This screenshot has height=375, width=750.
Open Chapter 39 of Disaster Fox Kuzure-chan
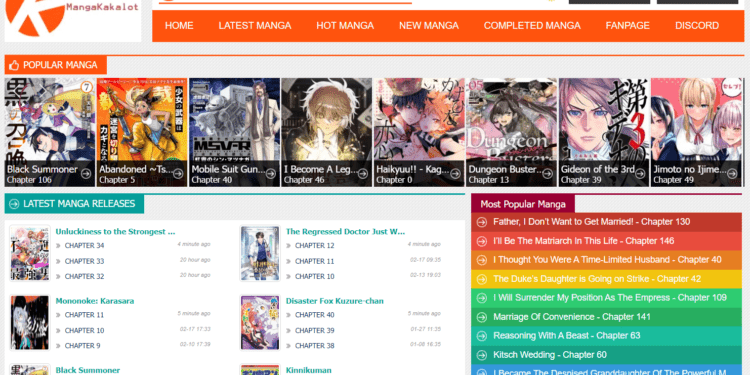tap(314, 331)
